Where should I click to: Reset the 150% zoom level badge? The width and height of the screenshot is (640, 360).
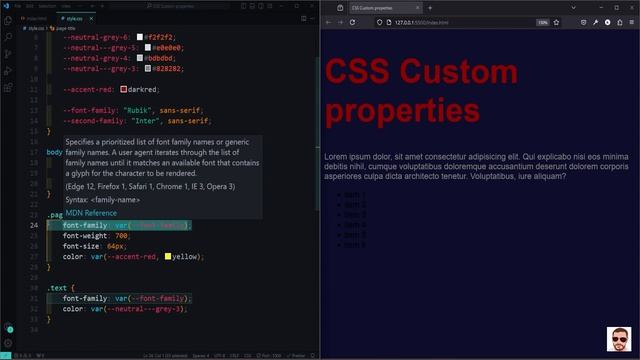pos(542,22)
